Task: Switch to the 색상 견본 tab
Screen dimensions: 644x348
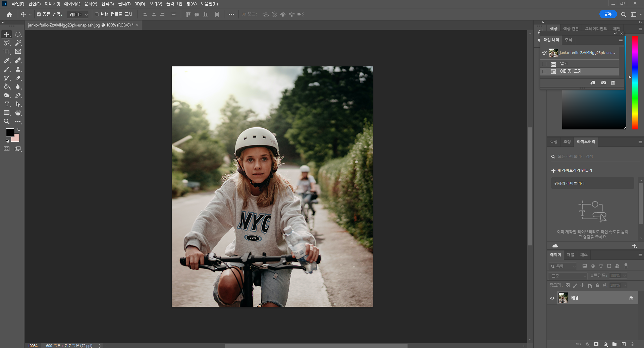Action: (x=571, y=29)
